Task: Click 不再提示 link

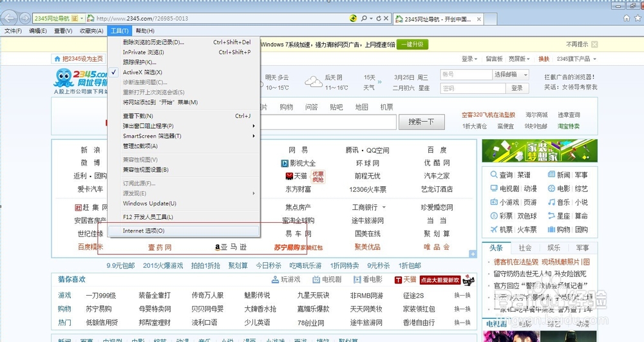Action: [577, 44]
